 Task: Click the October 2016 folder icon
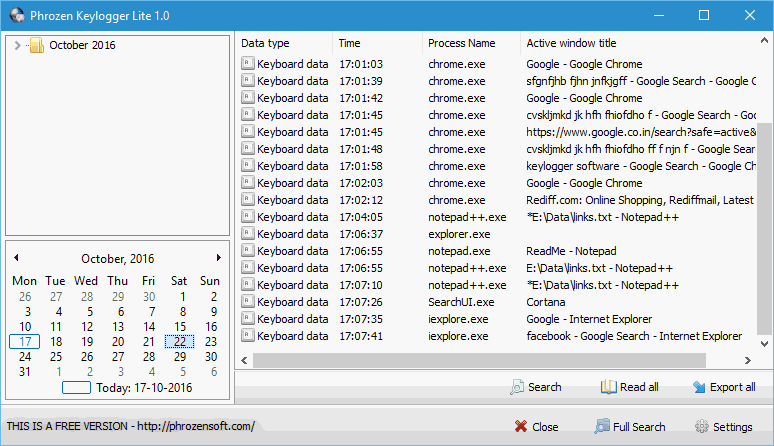(x=37, y=45)
